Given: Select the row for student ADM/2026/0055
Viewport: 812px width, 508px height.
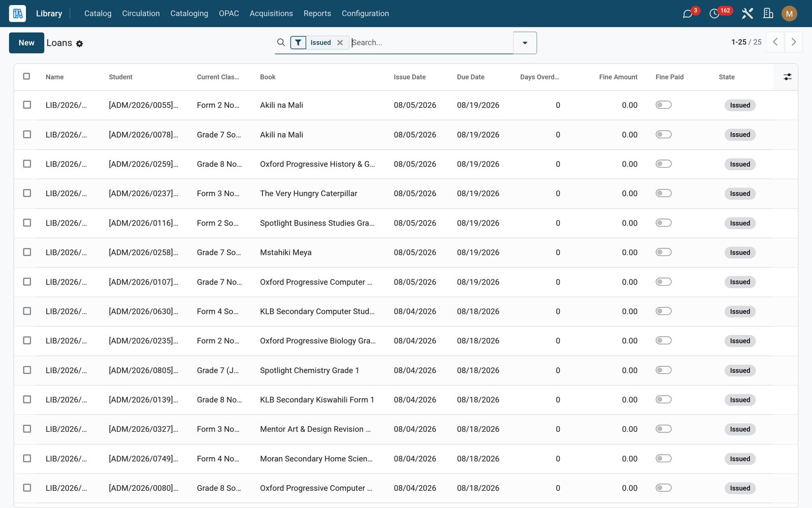Looking at the screenshot, I should (x=27, y=105).
